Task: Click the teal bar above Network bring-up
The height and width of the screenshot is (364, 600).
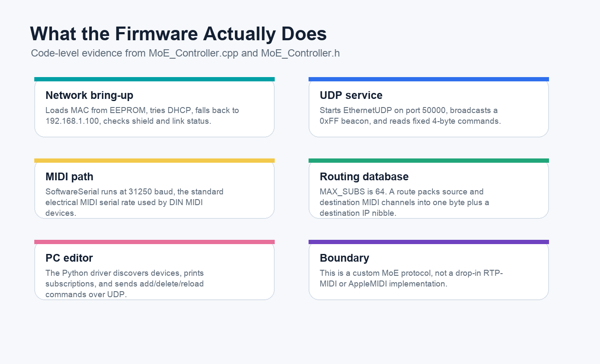Action: point(154,79)
